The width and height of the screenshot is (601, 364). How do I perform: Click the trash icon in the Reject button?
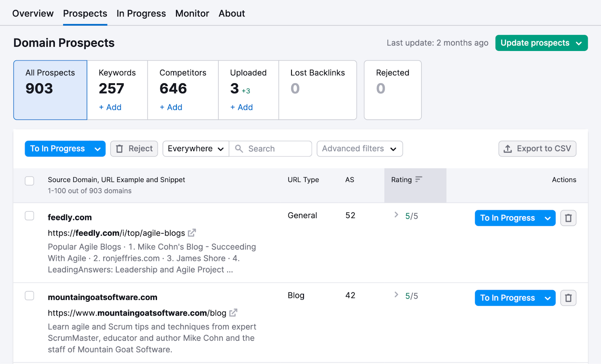click(119, 149)
